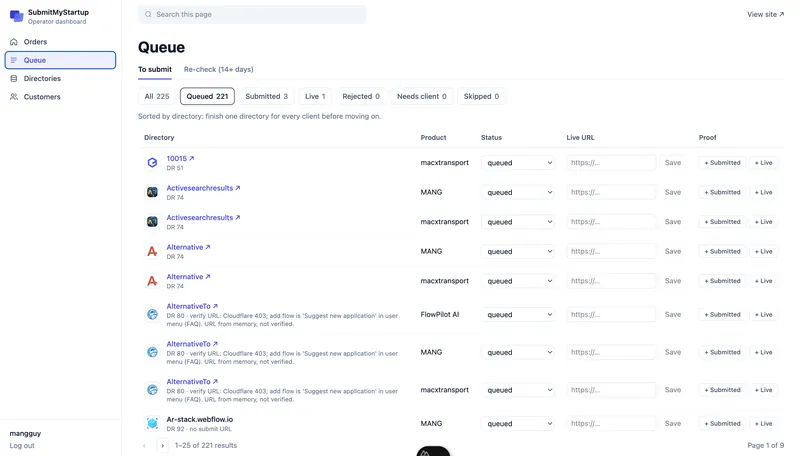Click the Ar-stack.webflow.io logo icon
The width and height of the screenshot is (800, 456).
pyautogui.click(x=152, y=424)
